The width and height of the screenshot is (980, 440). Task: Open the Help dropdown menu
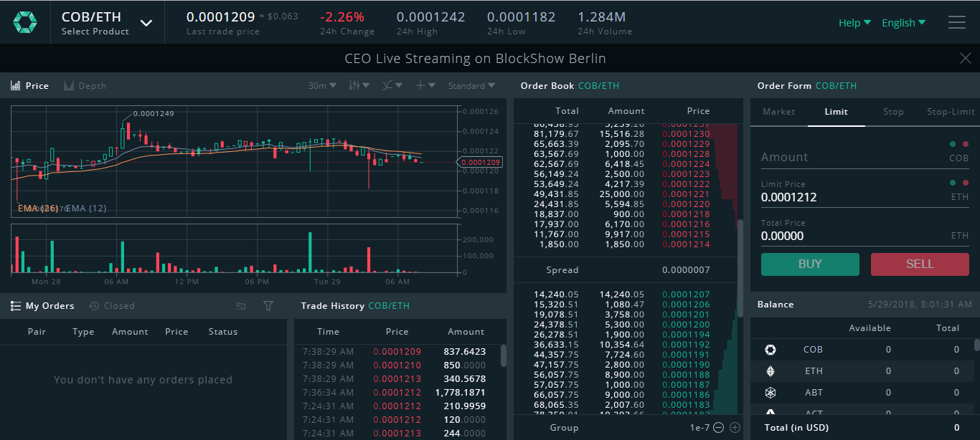point(854,23)
